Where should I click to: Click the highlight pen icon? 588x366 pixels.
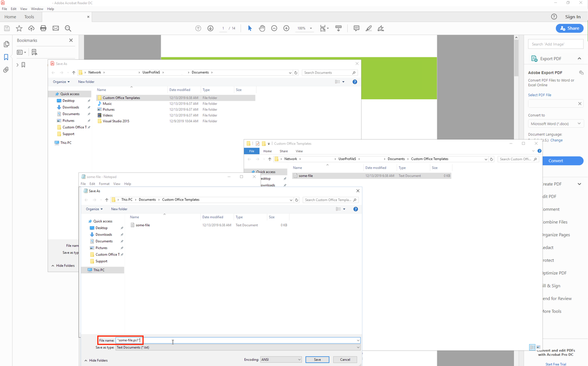(x=368, y=28)
